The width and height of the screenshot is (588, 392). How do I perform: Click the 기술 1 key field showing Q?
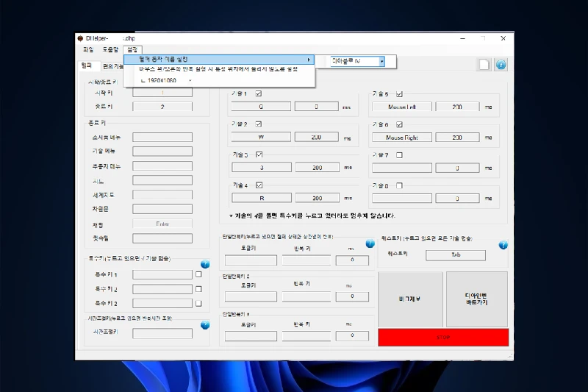(x=261, y=107)
